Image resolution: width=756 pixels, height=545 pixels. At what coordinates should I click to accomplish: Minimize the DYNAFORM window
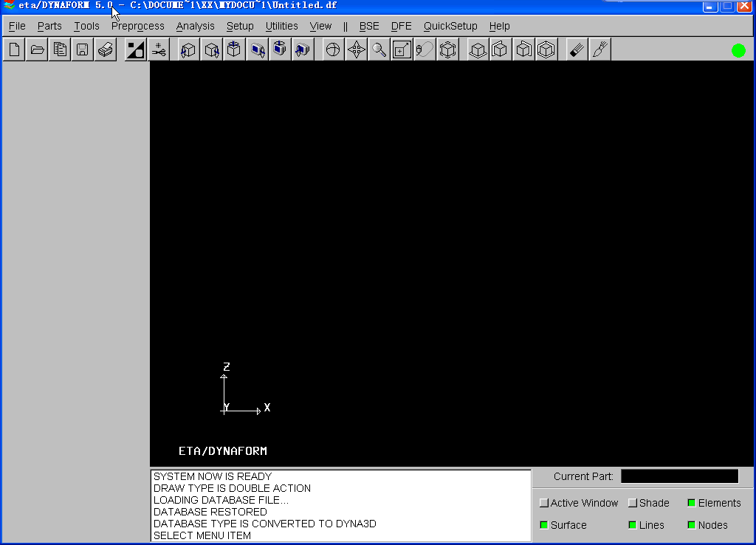(x=710, y=6)
